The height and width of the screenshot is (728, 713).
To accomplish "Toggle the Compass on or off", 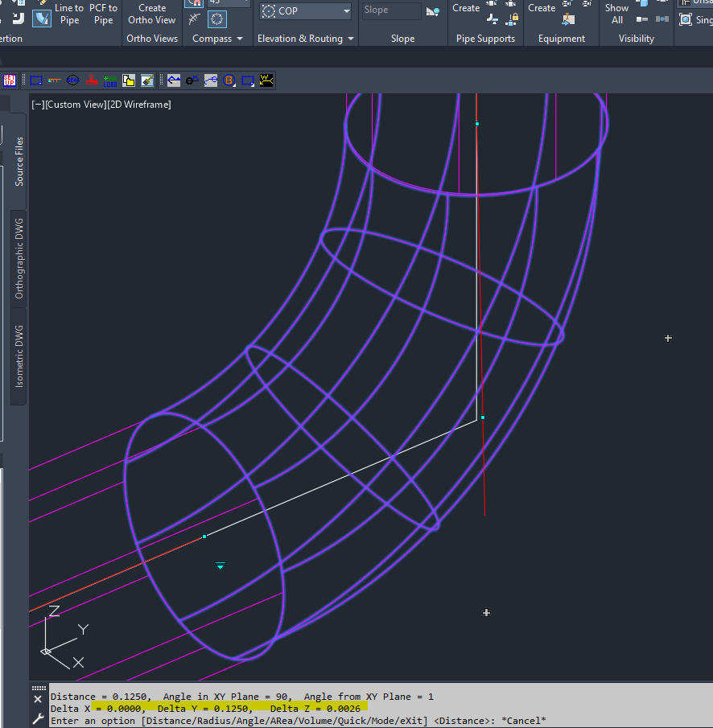I will point(216,19).
